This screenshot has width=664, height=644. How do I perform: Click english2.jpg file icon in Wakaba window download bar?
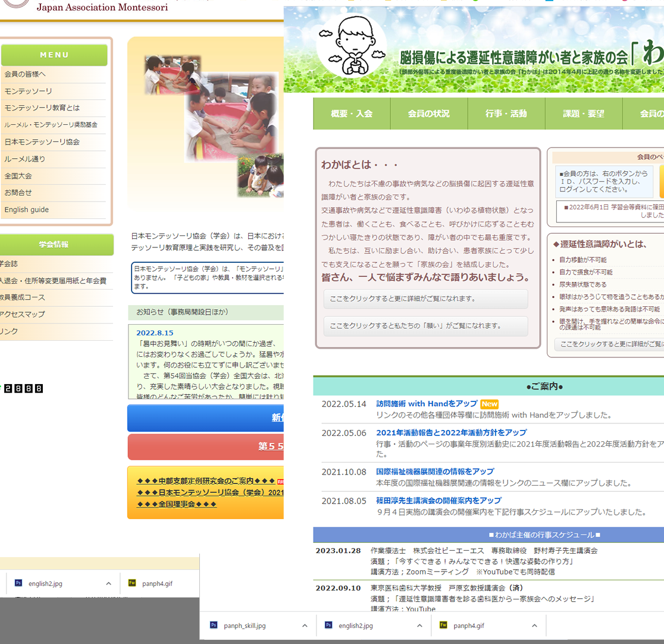328,625
